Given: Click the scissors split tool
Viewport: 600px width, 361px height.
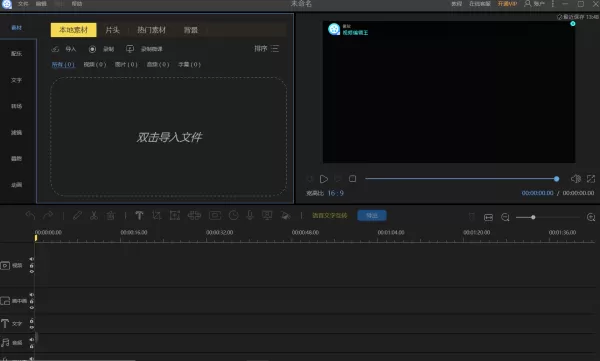Looking at the screenshot, I should [94, 216].
